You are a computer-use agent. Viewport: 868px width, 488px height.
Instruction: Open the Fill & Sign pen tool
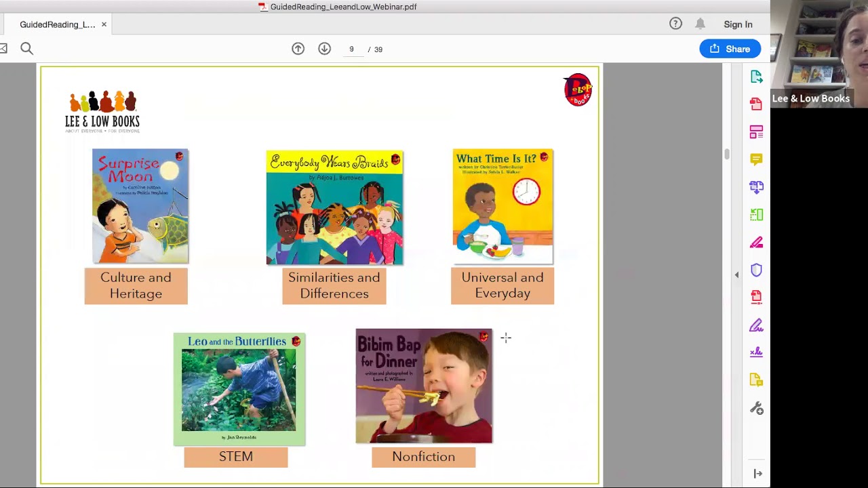pos(756,325)
